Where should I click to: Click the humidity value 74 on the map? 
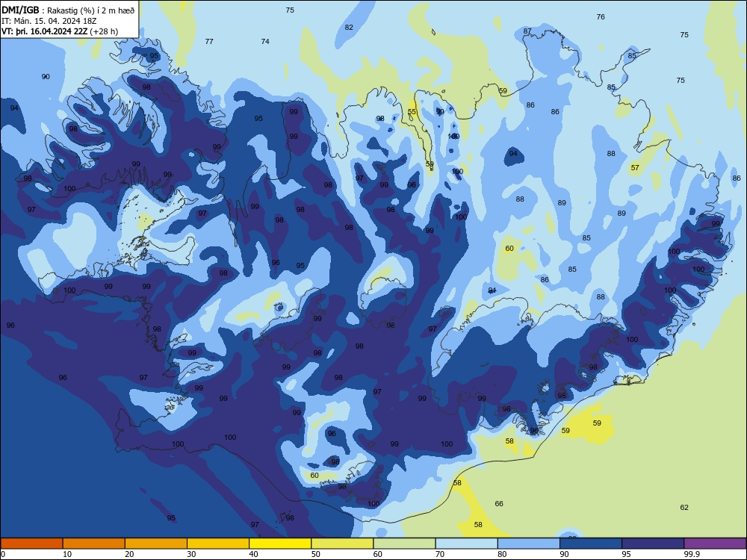pos(265,42)
